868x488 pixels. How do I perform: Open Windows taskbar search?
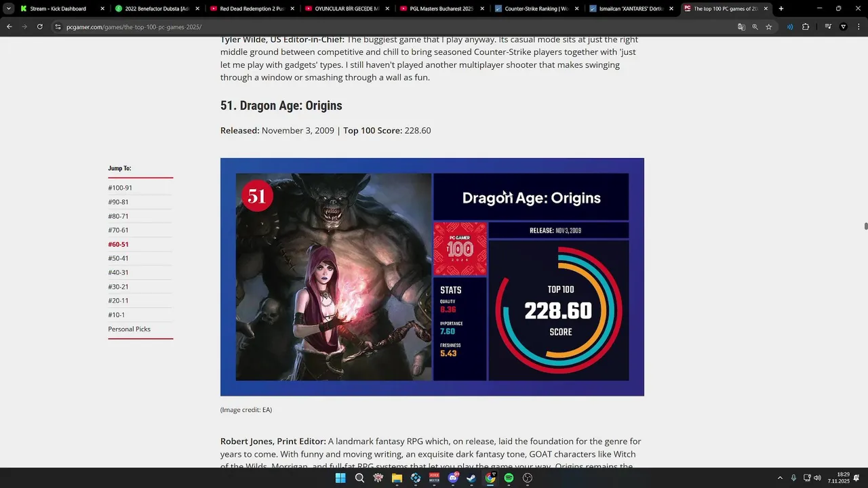(359, 478)
